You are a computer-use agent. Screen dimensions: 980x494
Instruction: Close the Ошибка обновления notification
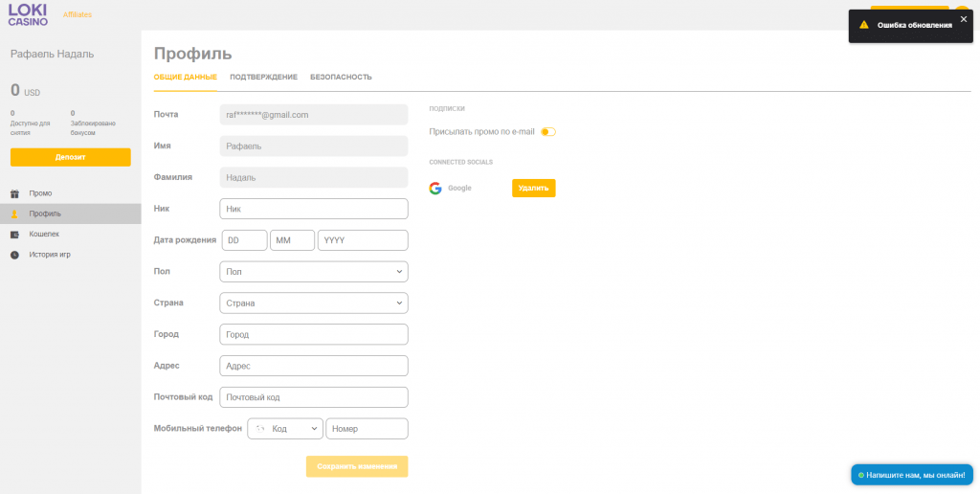[963, 19]
